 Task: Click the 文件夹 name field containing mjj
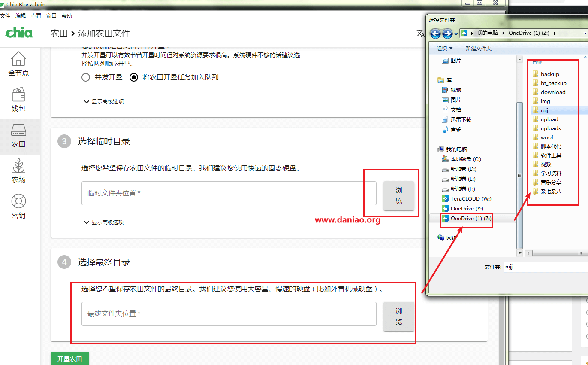tap(545, 267)
